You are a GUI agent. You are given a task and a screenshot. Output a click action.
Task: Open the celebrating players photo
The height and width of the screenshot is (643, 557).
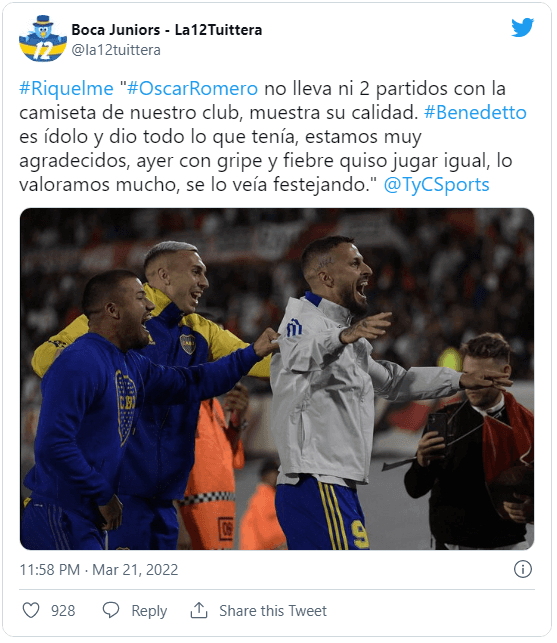tap(277, 379)
